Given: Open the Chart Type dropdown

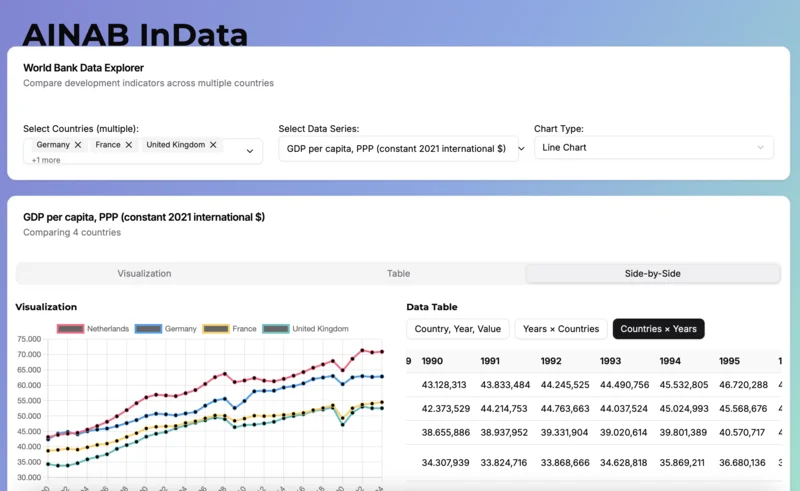Looking at the screenshot, I should click(653, 147).
